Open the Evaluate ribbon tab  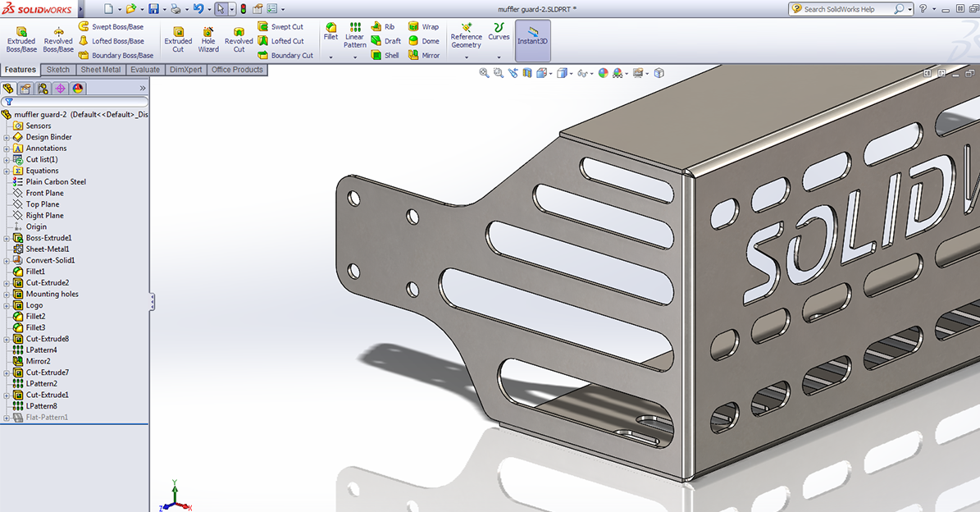145,70
